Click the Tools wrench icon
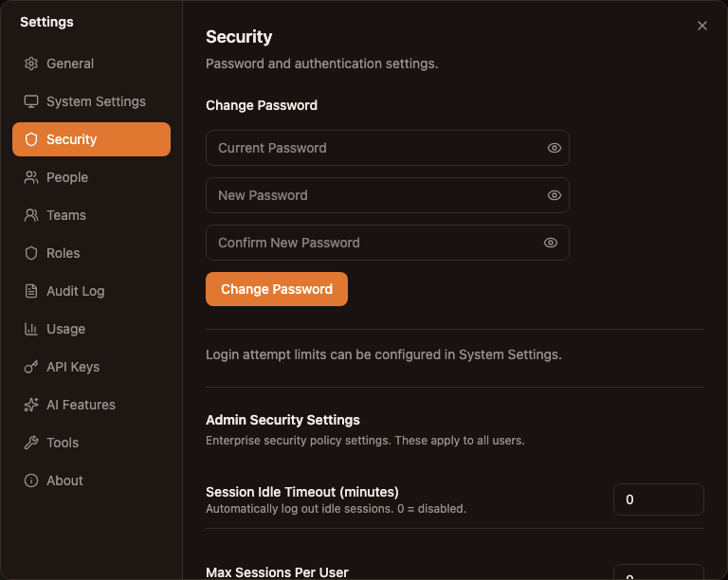This screenshot has height=580, width=728. (x=31, y=443)
